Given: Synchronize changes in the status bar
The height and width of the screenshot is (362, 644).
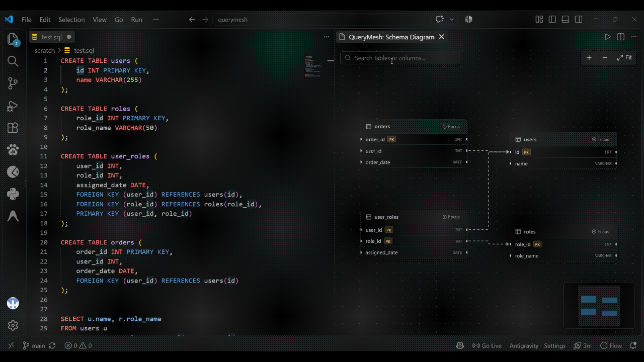Looking at the screenshot, I should click(x=52, y=346).
